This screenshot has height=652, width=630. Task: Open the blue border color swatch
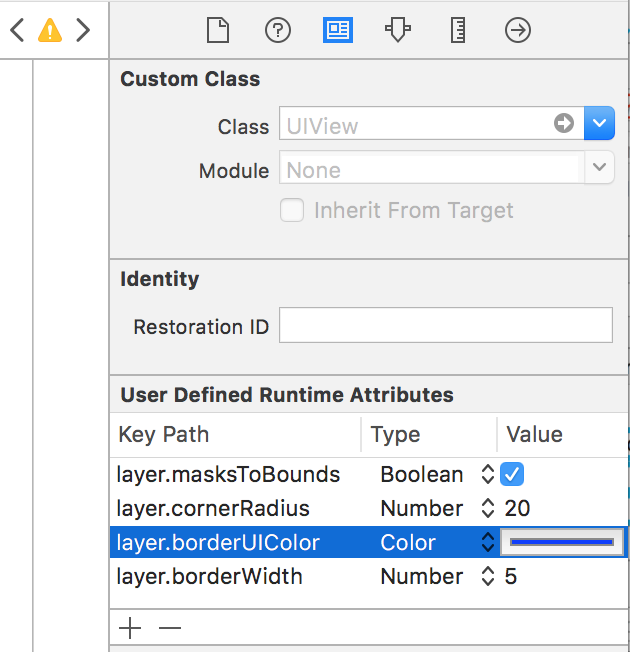[562, 542]
